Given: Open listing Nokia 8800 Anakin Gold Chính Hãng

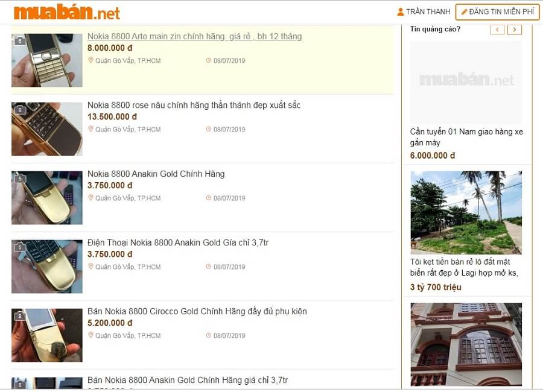Looking at the screenshot, I should click(x=156, y=174).
